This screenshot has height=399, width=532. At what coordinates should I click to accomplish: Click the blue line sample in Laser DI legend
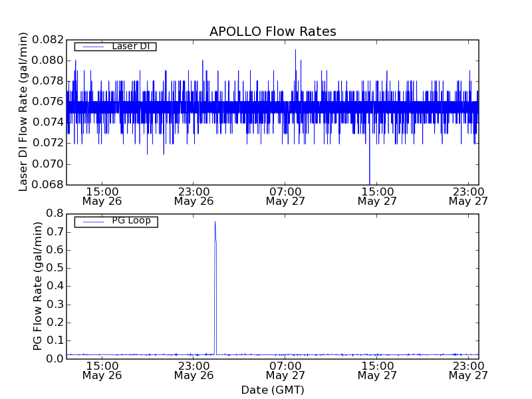click(x=92, y=47)
